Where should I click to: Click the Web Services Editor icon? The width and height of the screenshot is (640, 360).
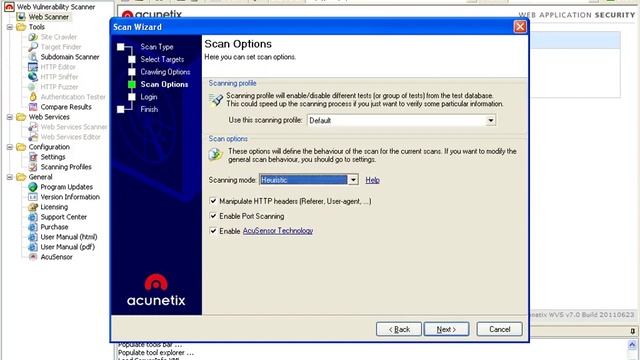click(x=33, y=137)
